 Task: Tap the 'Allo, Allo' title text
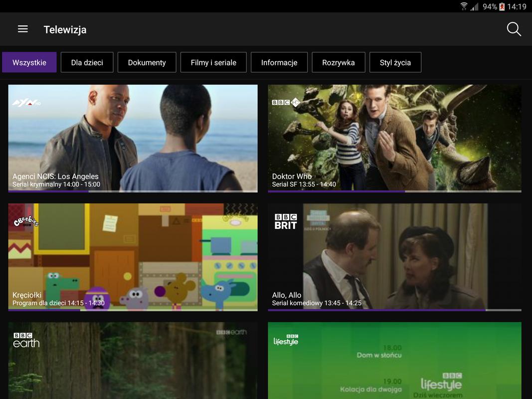point(287,295)
